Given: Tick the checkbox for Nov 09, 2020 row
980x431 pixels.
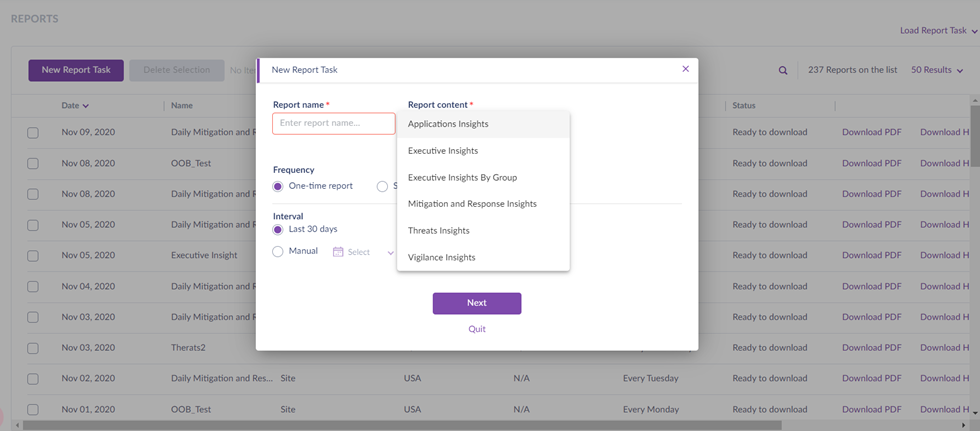Looking at the screenshot, I should tap(33, 133).
